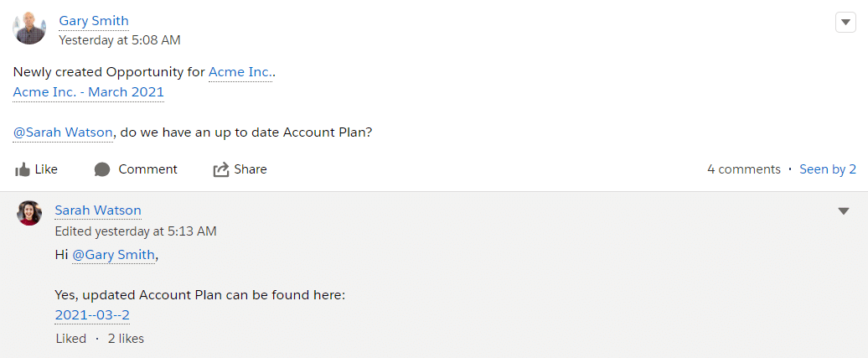This screenshot has width=868, height=358.
Task: Expand the comment actions arrow for Sarah's reply
Action: [844, 211]
